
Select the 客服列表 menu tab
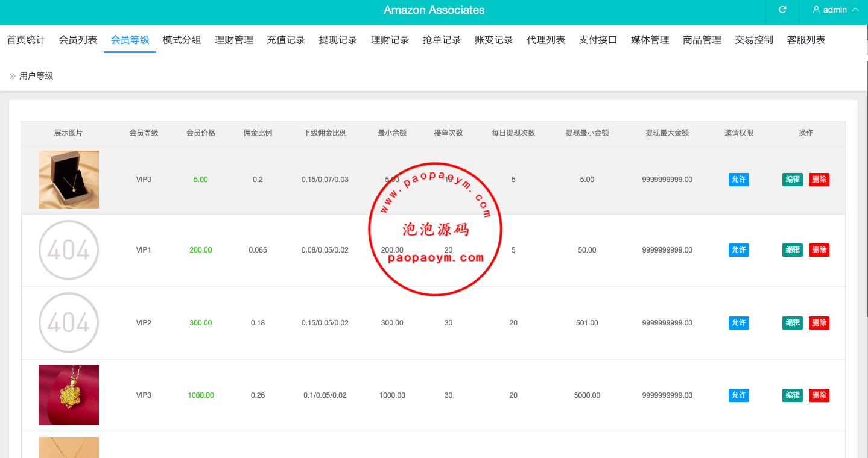(806, 40)
